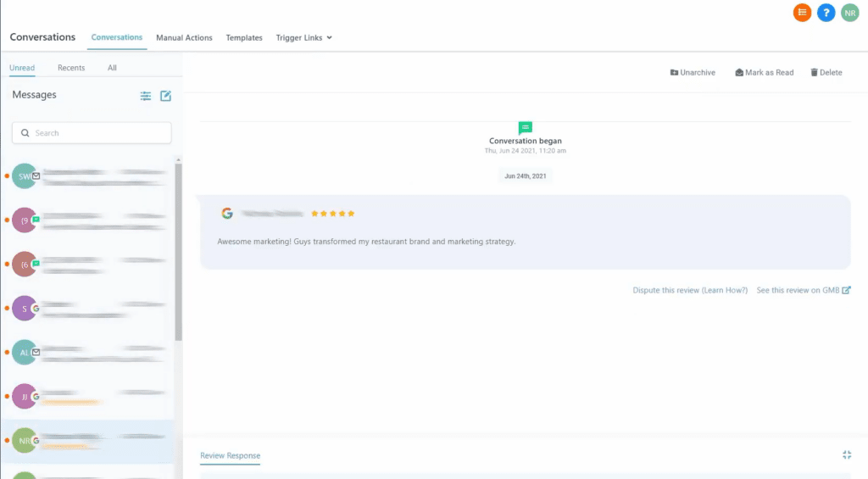Compose a new message with the edit icon
This screenshot has height=479, width=868.
pos(165,96)
